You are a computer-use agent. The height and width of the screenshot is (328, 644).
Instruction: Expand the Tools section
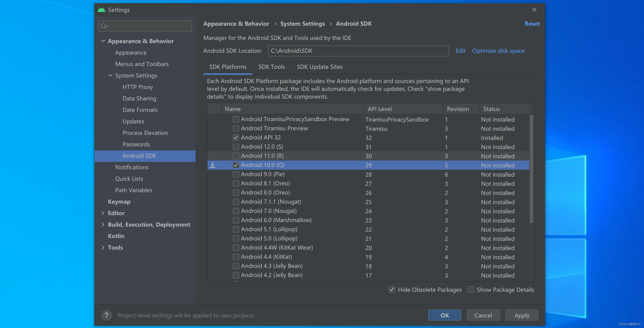pos(103,247)
